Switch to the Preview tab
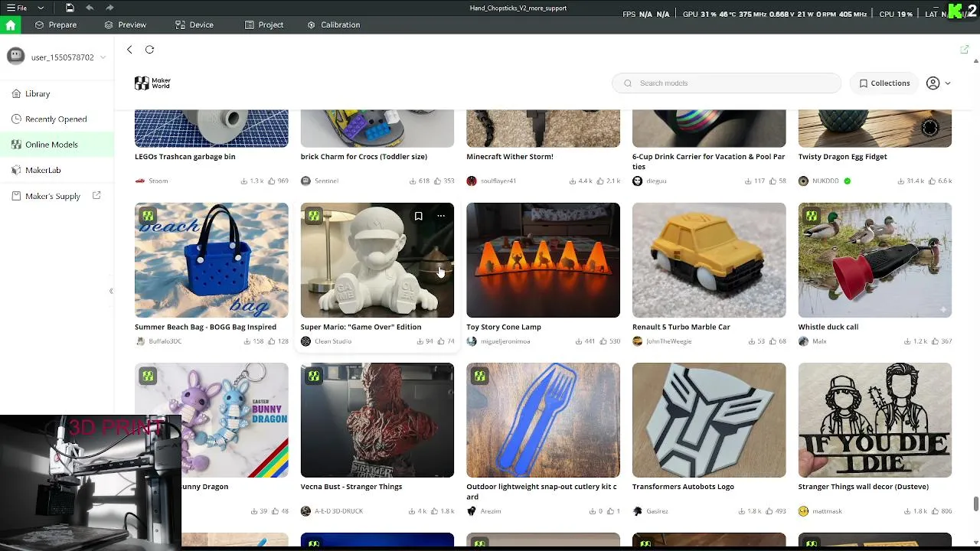This screenshot has width=980, height=551. 125,24
